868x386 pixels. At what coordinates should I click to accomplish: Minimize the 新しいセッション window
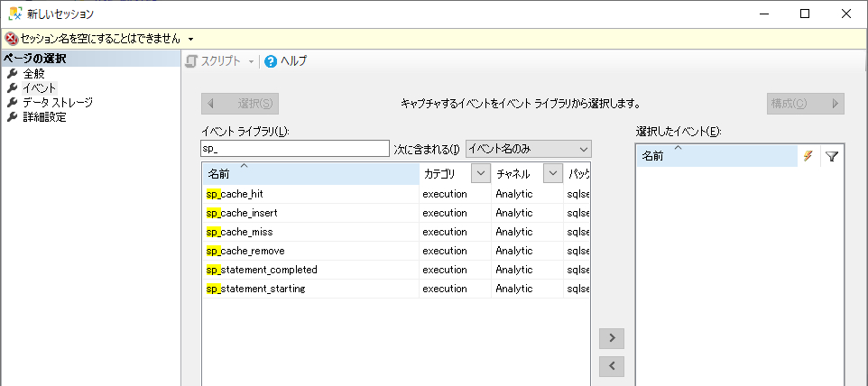(x=763, y=14)
